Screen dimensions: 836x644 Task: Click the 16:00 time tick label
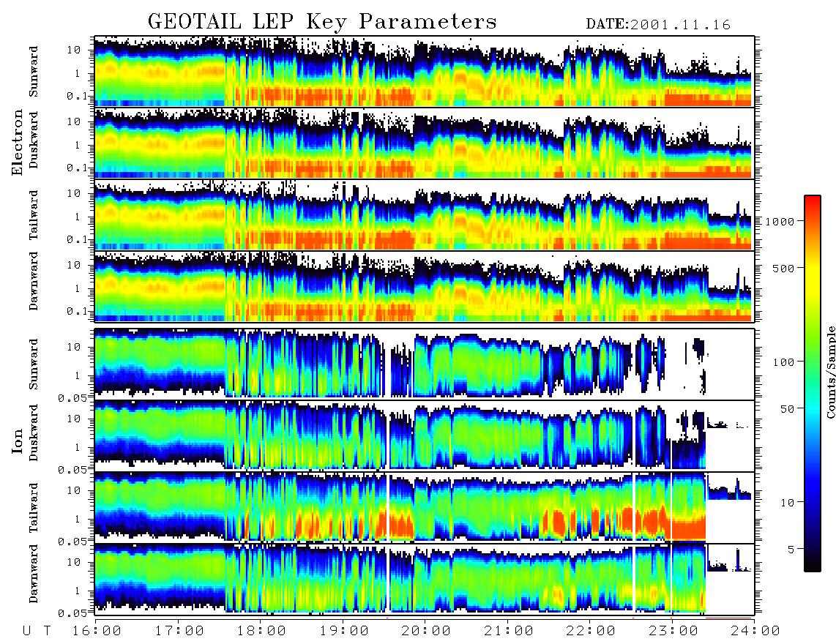coord(97,631)
